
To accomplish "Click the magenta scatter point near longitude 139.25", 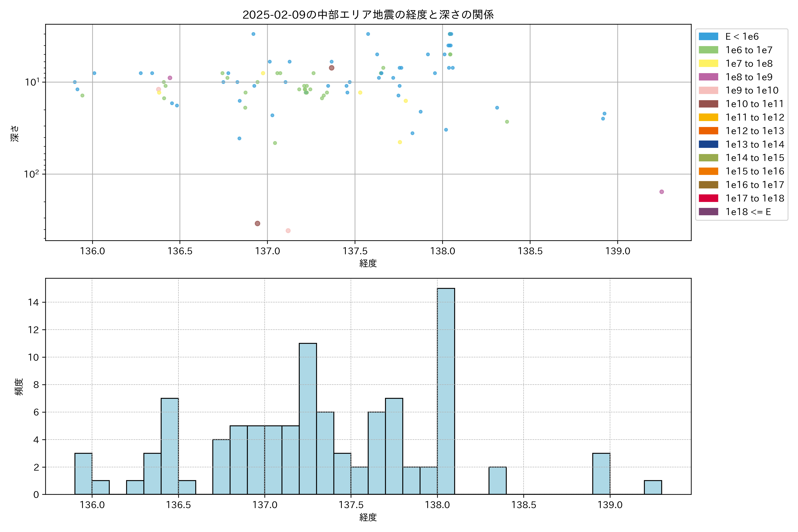I will pyautogui.click(x=661, y=192).
